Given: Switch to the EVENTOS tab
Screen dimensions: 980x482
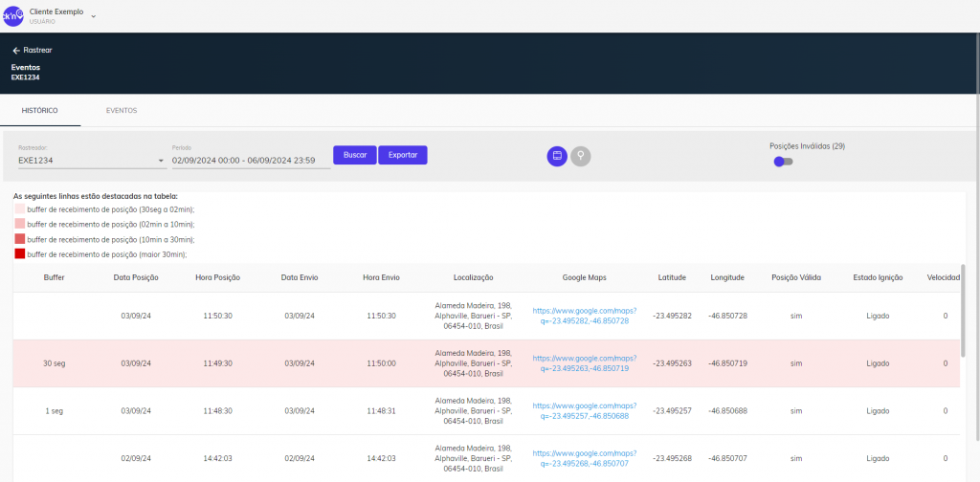Looking at the screenshot, I should click(x=122, y=111).
